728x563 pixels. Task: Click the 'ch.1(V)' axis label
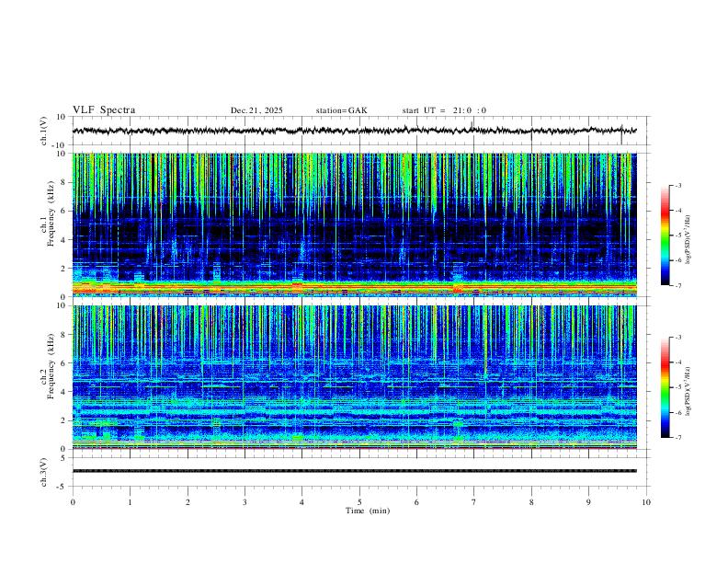(43, 132)
